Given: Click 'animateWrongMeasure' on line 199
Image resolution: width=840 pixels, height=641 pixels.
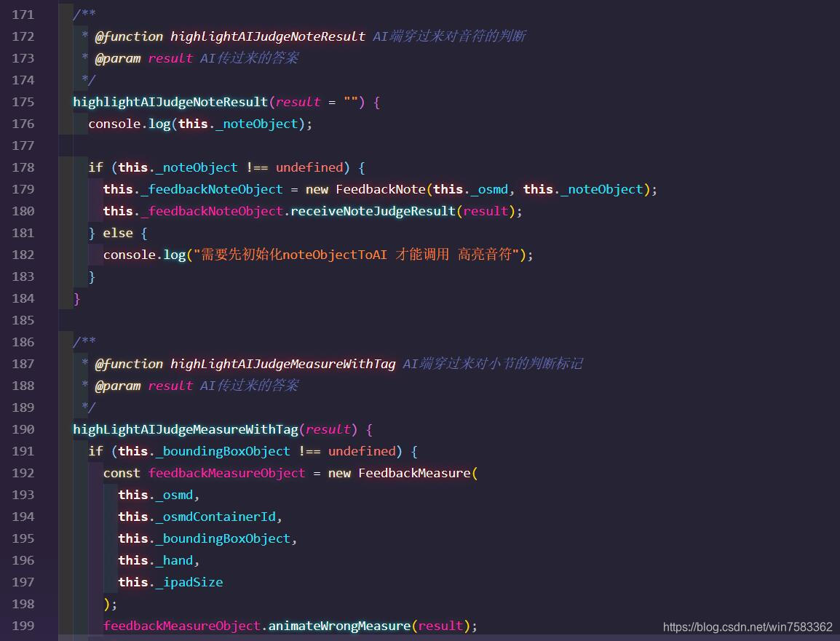Looking at the screenshot, I should click(x=339, y=626).
